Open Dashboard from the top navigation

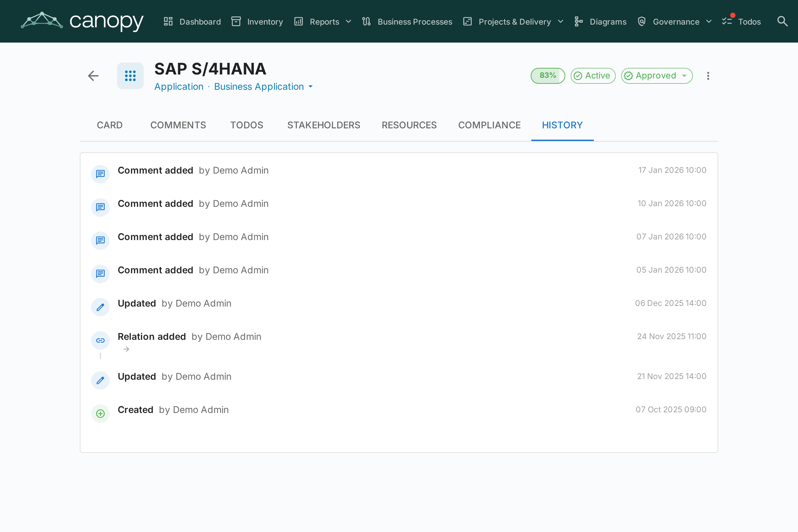click(x=200, y=22)
